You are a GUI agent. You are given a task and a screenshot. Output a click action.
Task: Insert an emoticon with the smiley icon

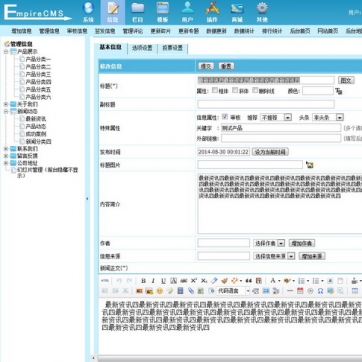tap(160, 291)
